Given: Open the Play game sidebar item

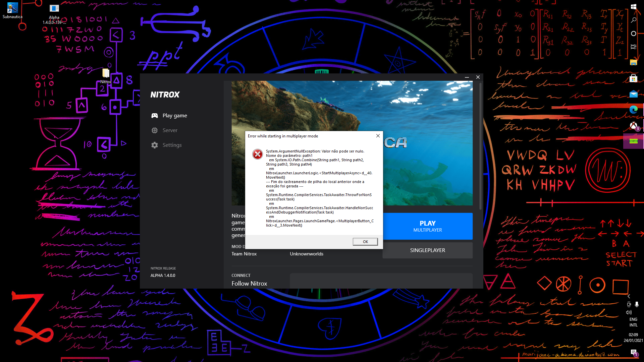Looking at the screenshot, I should click(x=169, y=116).
